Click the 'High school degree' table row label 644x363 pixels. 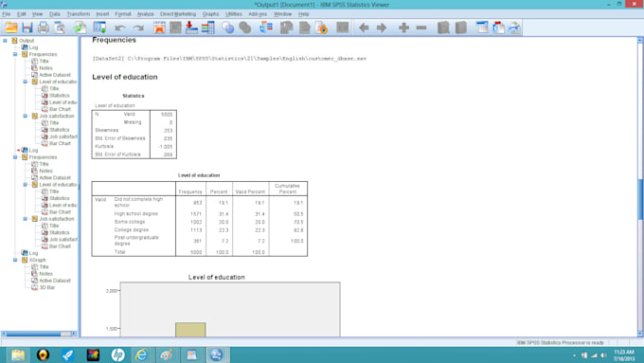tap(136, 214)
